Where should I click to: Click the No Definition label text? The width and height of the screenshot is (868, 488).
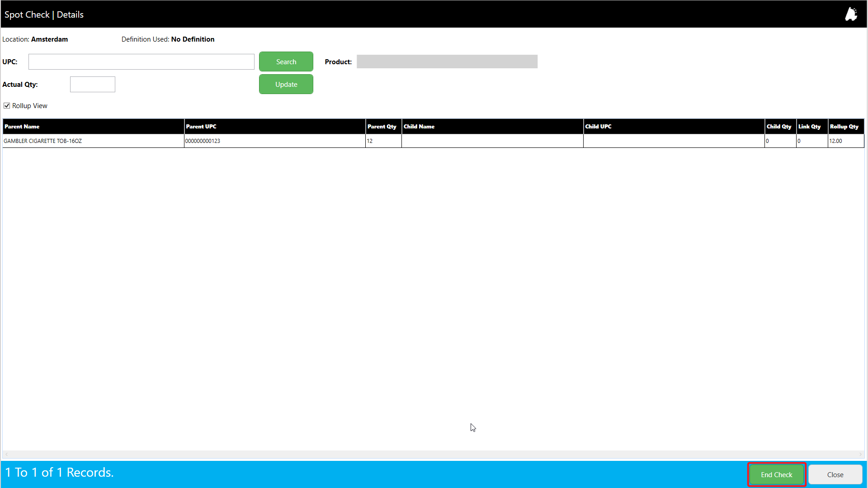coord(193,39)
